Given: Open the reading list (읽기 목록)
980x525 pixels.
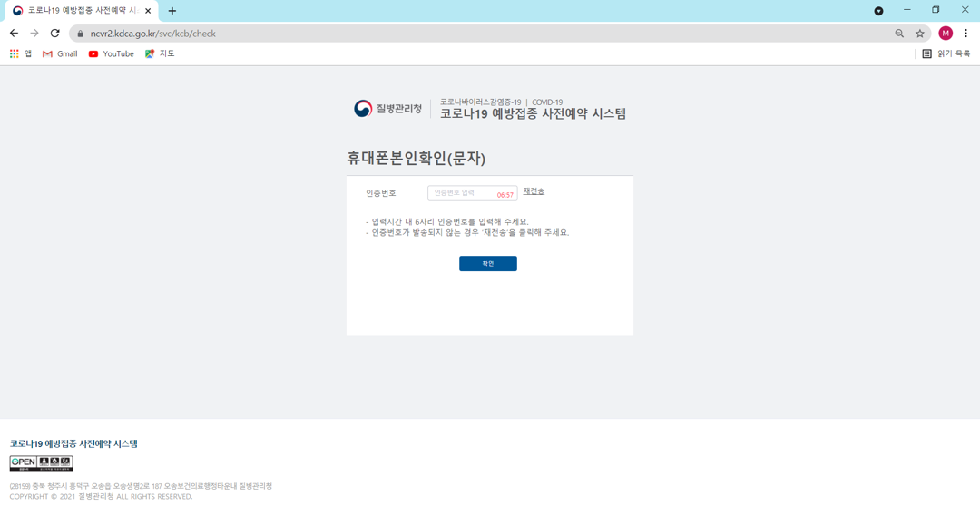Looking at the screenshot, I should click(x=946, y=53).
